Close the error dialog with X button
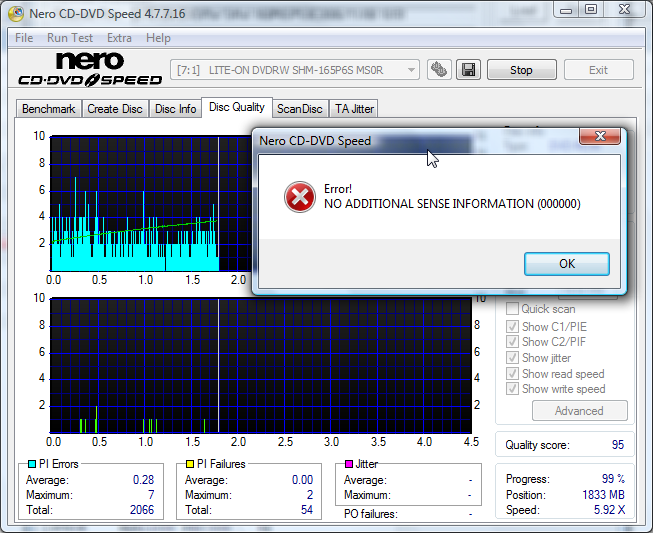This screenshot has height=533, width=653. (x=600, y=136)
